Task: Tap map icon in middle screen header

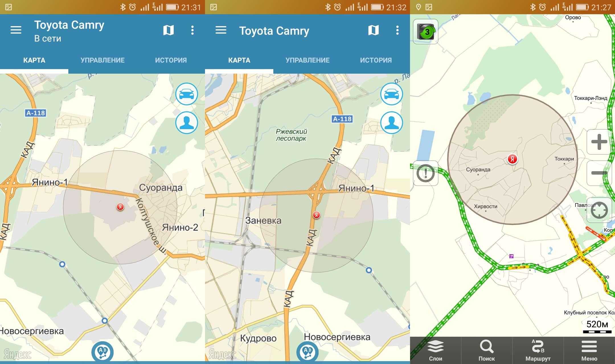Action: tap(373, 30)
